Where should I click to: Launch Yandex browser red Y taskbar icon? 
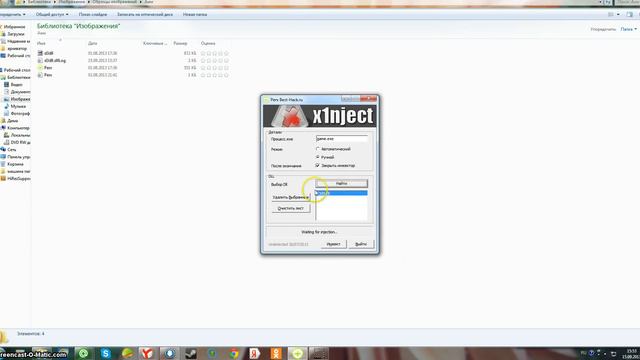147,353
